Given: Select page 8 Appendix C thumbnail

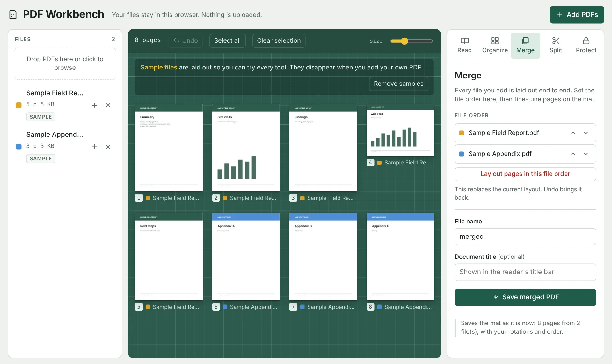Looking at the screenshot, I should [400, 257].
